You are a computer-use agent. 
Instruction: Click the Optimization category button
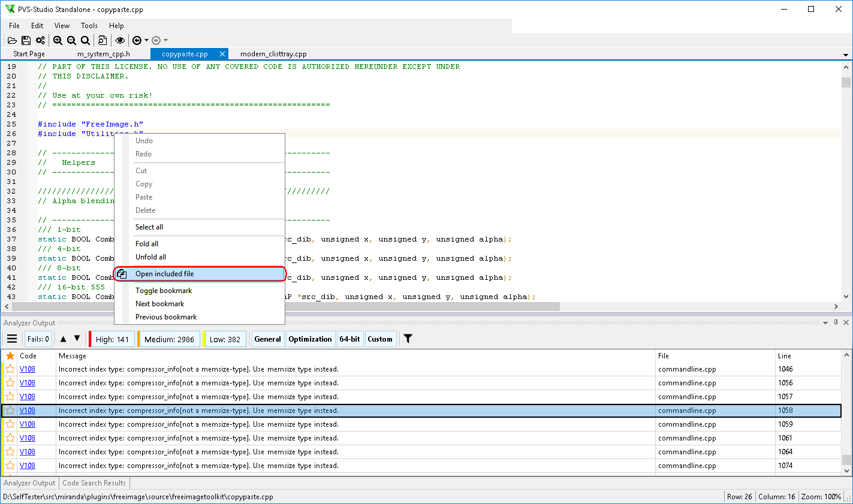click(x=310, y=339)
